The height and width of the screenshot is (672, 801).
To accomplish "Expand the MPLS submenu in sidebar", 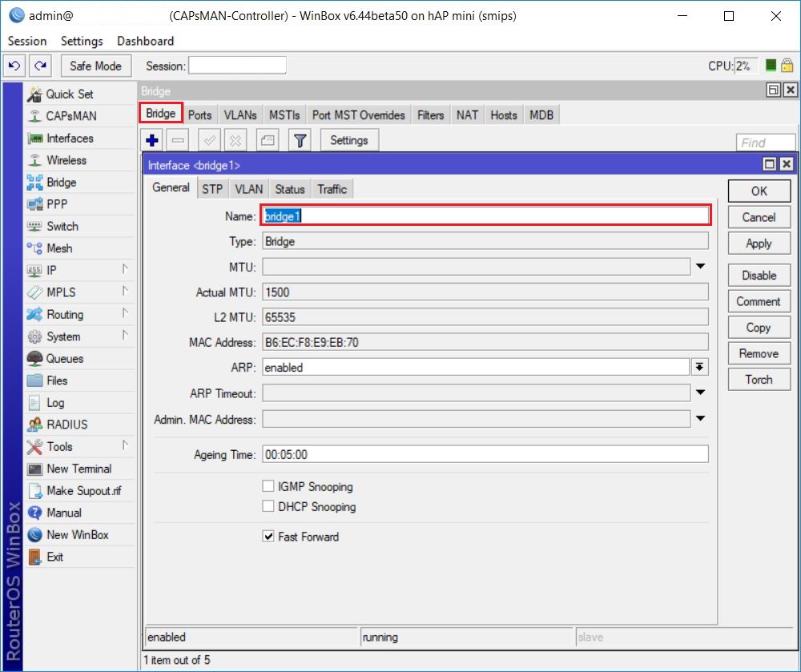I will click(x=125, y=291).
